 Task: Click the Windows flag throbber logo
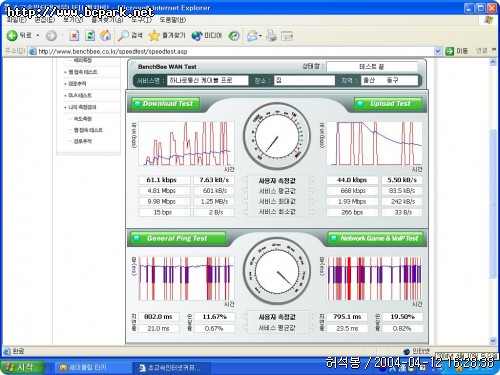[x=489, y=20]
